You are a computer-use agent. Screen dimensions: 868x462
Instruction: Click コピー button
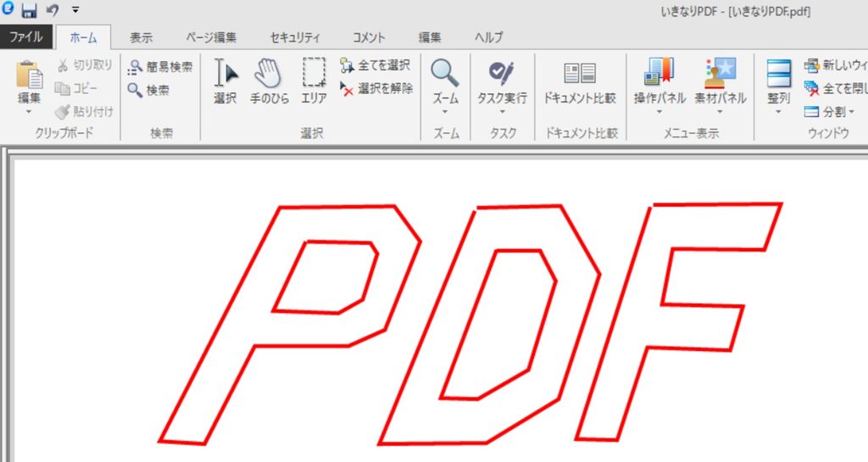(x=77, y=88)
